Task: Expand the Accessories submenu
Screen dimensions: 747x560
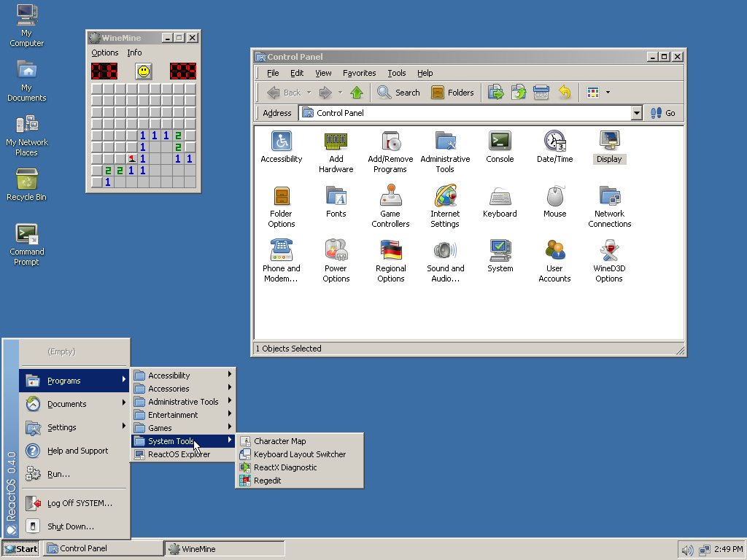Action: [x=182, y=389]
